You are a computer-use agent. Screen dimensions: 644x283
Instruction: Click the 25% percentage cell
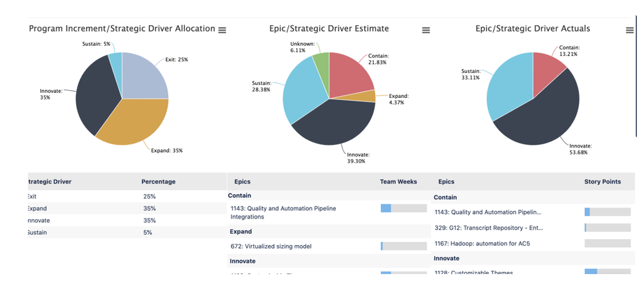coord(150,197)
